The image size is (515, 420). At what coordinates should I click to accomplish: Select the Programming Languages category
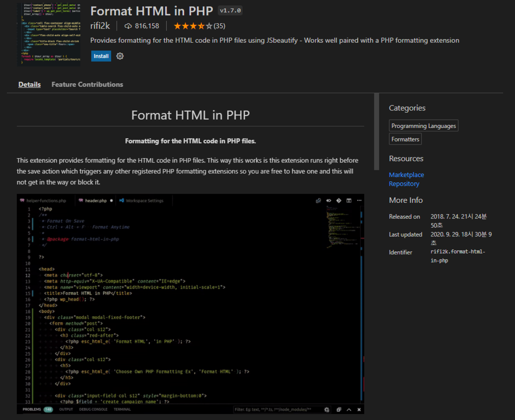(x=423, y=126)
